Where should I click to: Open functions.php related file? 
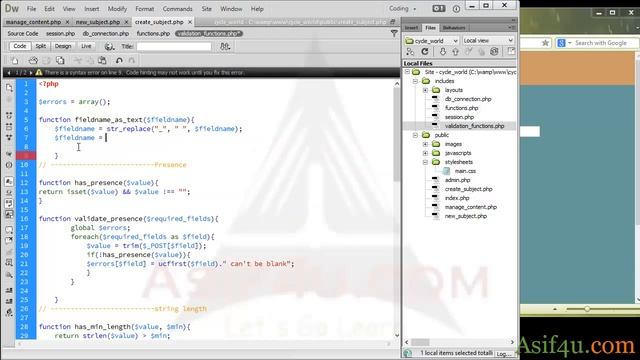tap(153, 33)
